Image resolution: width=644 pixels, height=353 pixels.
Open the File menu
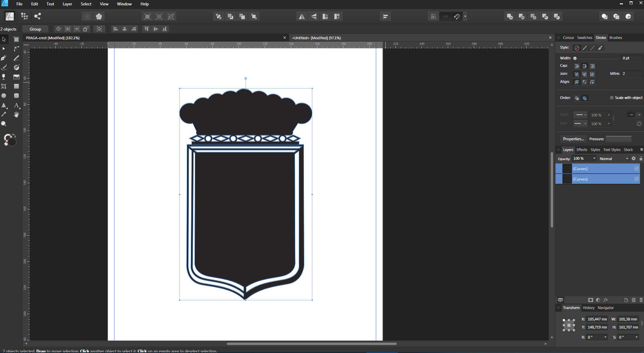(19, 4)
